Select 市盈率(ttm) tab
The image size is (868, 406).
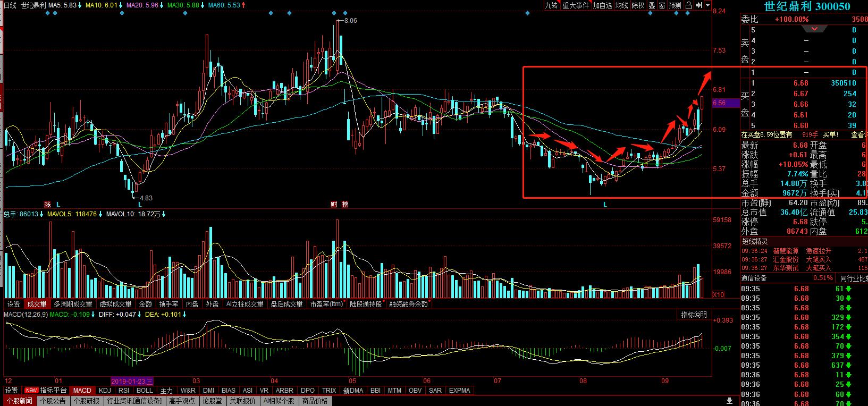tap(326, 304)
